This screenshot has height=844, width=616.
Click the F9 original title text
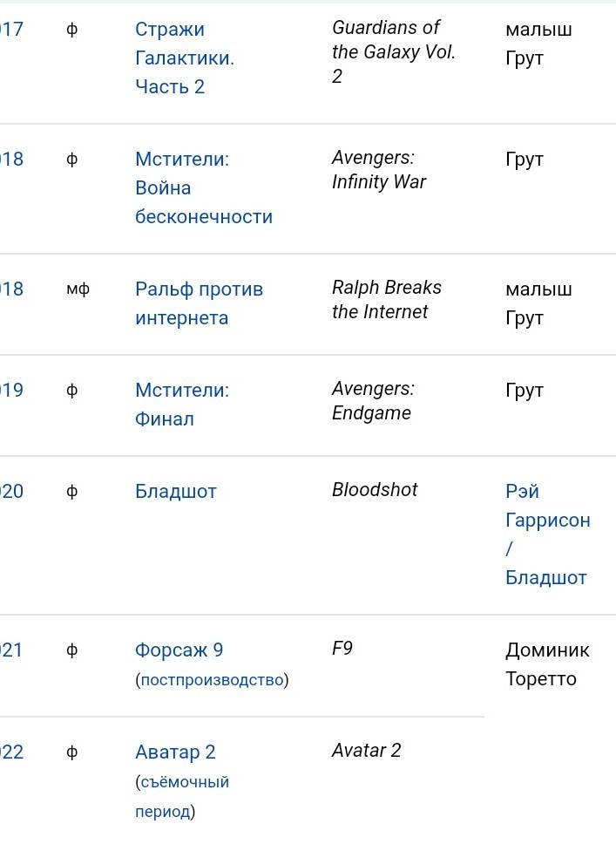[342, 648]
